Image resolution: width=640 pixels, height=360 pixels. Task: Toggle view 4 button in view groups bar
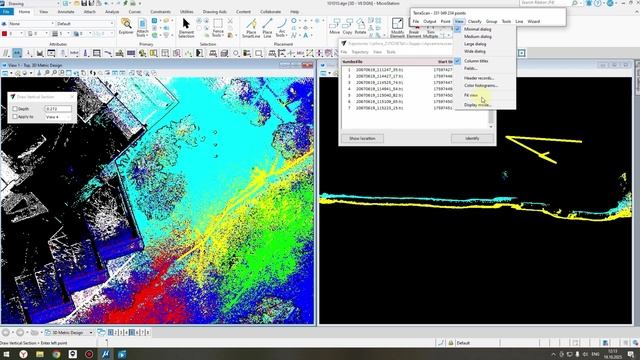(126, 333)
